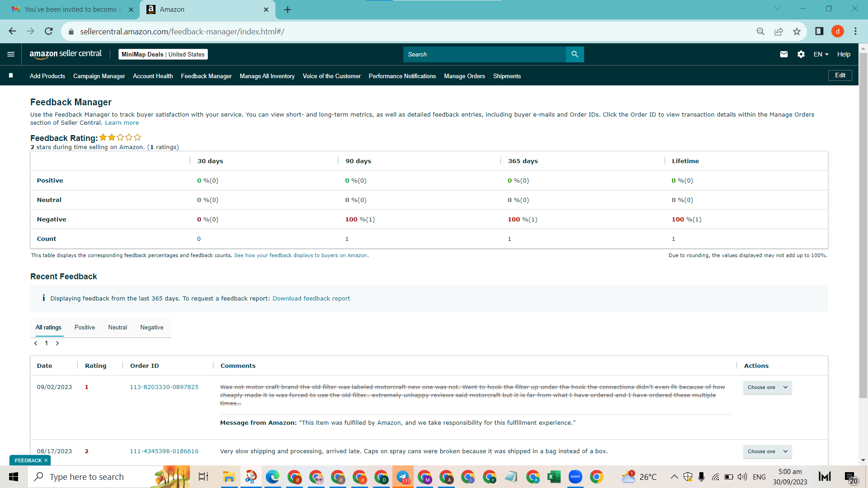Viewport: 868px width, 488px height.
Task: Open the Windows notification center
Action: [850, 477]
